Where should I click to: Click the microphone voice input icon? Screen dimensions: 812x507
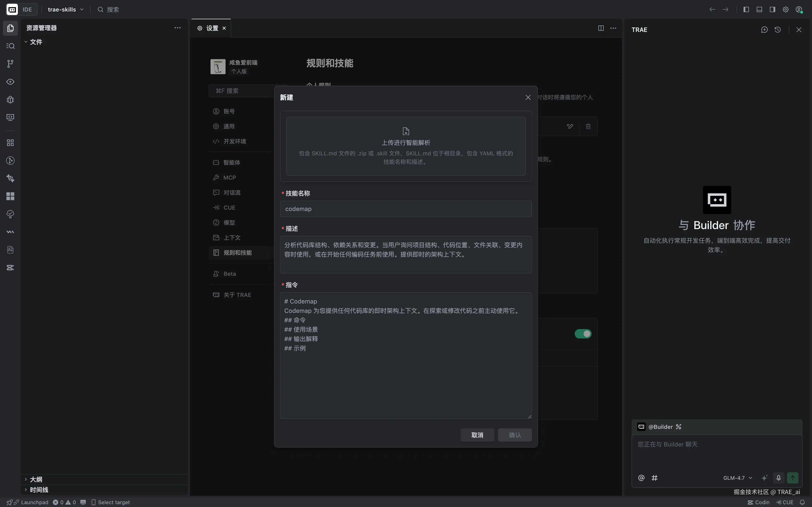point(778,477)
